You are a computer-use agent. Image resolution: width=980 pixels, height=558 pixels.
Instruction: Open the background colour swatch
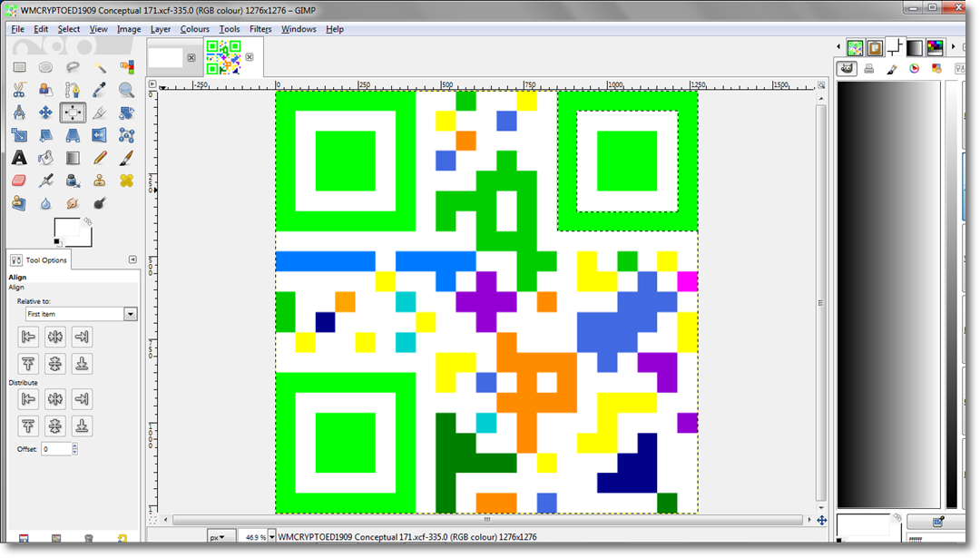coord(84,240)
